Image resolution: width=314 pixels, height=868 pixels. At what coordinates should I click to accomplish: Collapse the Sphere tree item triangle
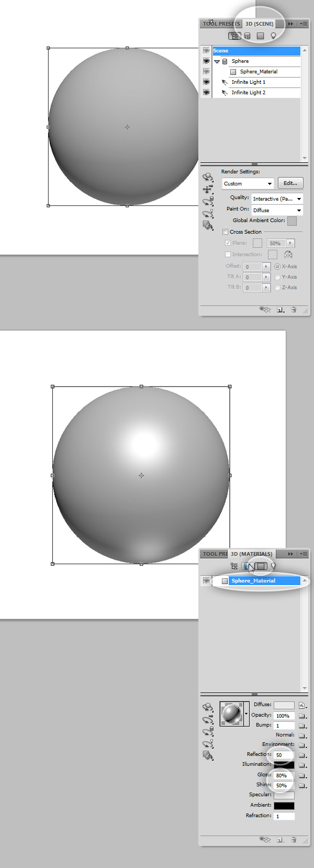click(217, 61)
